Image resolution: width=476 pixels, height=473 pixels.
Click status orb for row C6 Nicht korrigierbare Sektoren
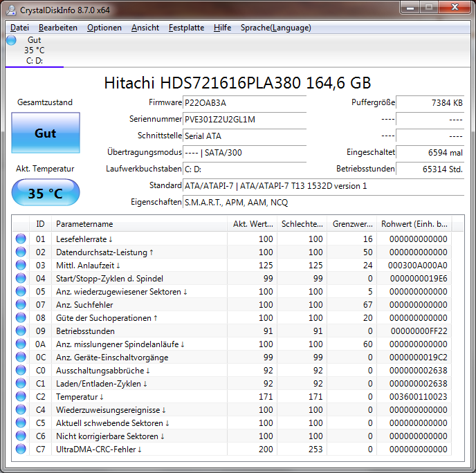point(21,436)
